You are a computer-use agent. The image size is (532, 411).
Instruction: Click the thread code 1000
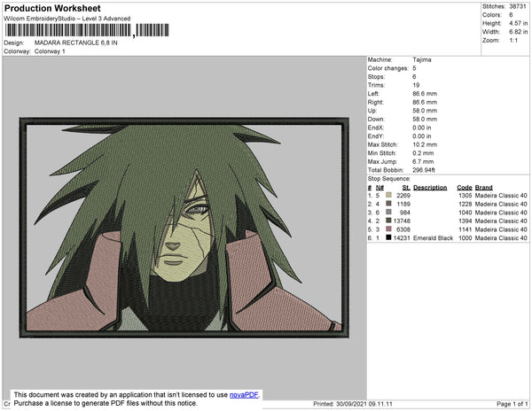(x=465, y=238)
